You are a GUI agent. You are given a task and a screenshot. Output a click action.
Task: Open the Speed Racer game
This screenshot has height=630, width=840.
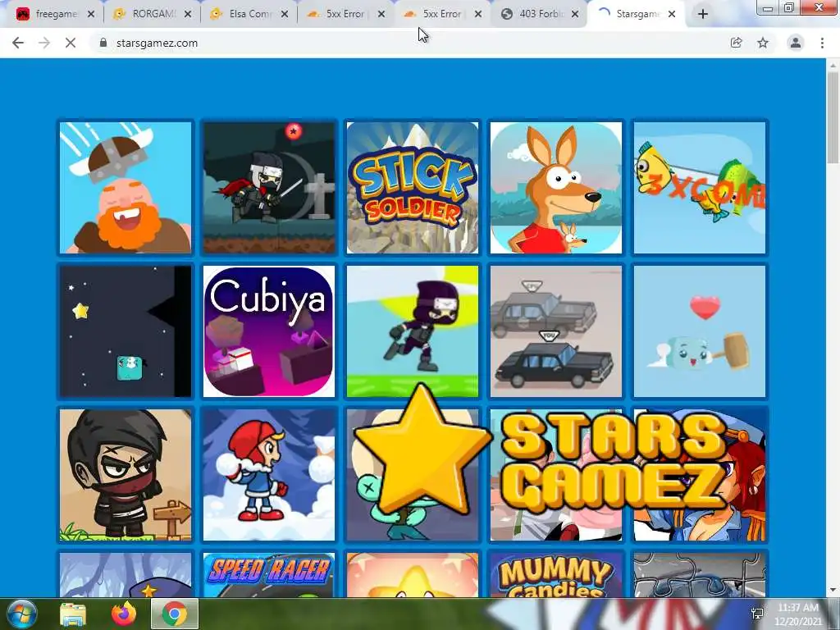(x=269, y=575)
